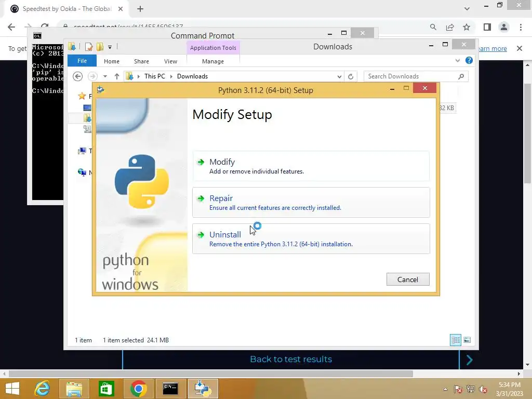Open File Explorer from taskbar

coord(74,389)
